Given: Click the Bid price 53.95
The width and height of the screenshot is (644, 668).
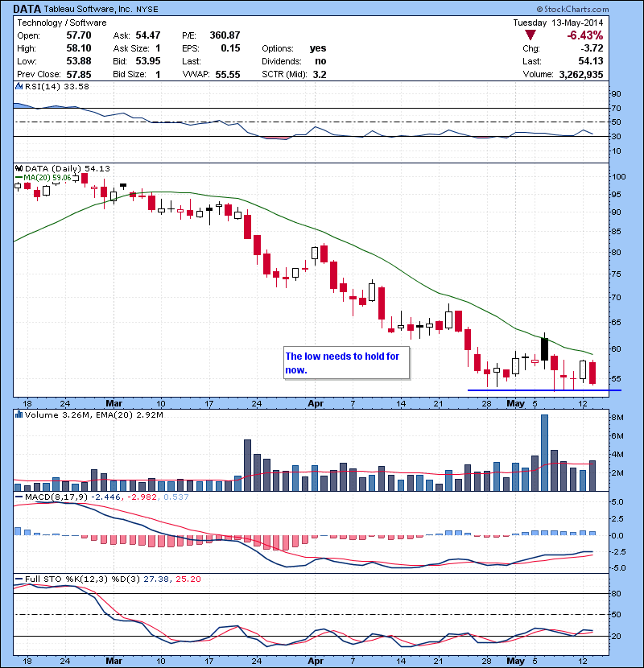Looking at the screenshot, I should 148,61.
